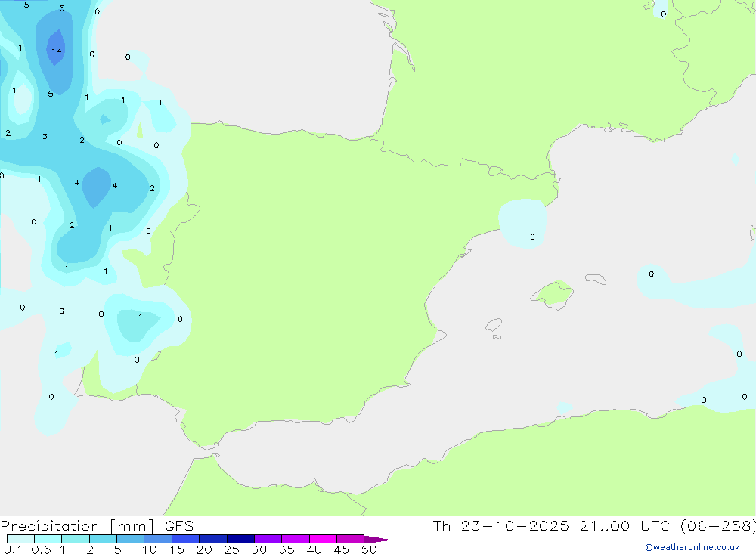Click the 15 legend scale label
The image size is (756, 554).
tap(177, 549)
